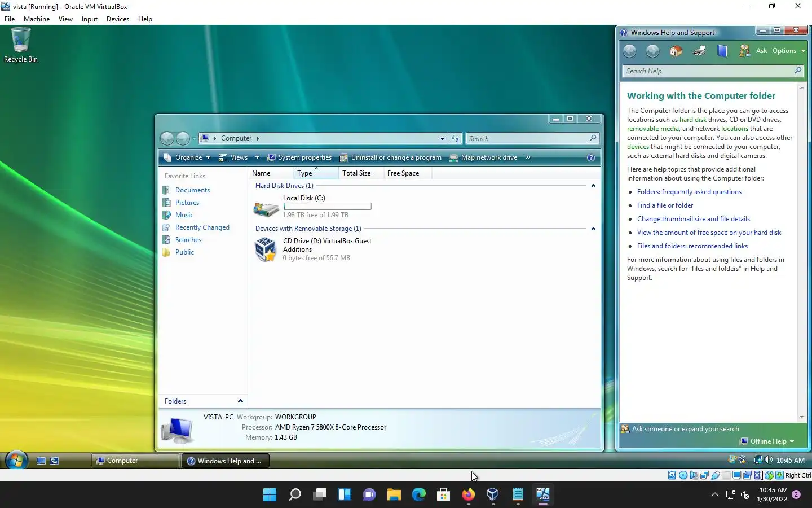Screen dimensions: 812x508
Task: Collapse the Hard Disk Drives group
Action: pos(593,186)
